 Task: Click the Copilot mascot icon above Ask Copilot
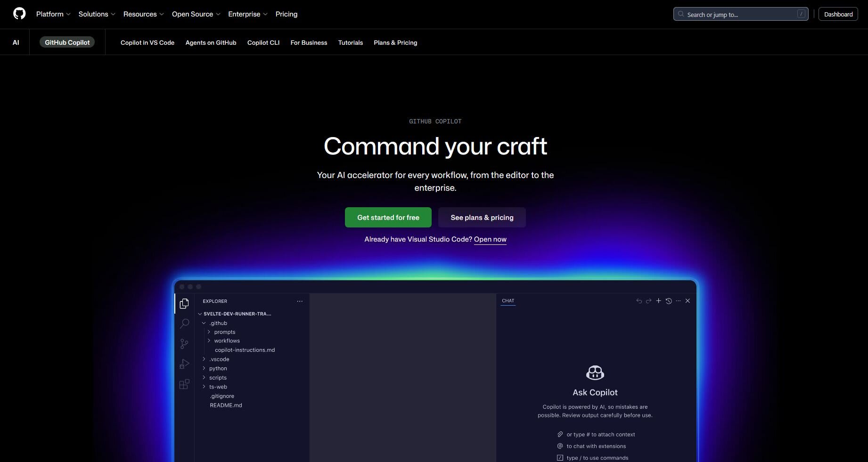[595, 373]
